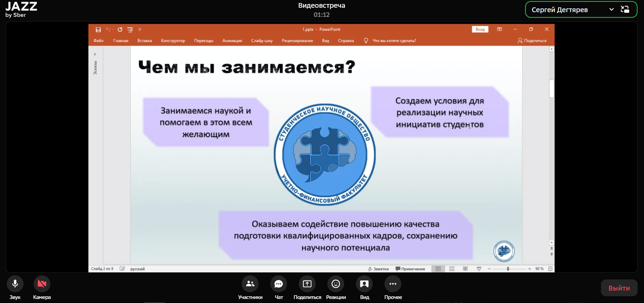Select the 'Создаем условия' text box
This screenshot has width=644, height=303.
click(x=440, y=112)
